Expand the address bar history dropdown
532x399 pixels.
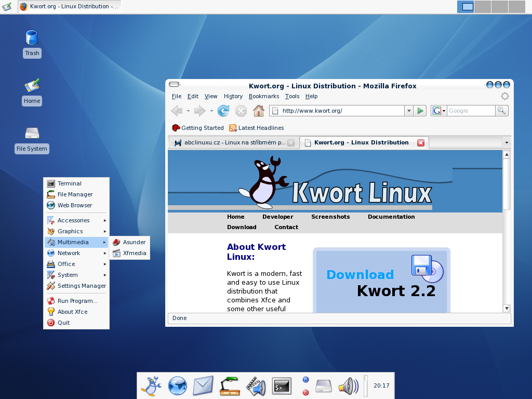click(x=409, y=111)
